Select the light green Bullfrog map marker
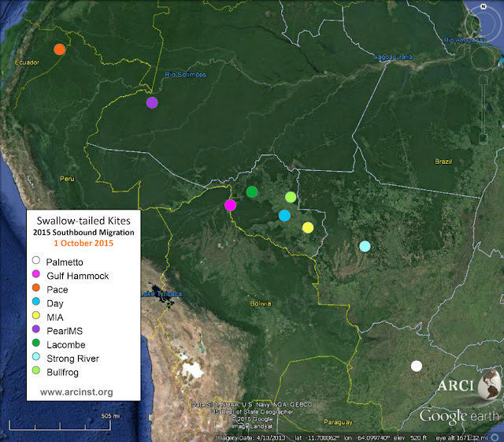504x442 pixels. [291, 197]
